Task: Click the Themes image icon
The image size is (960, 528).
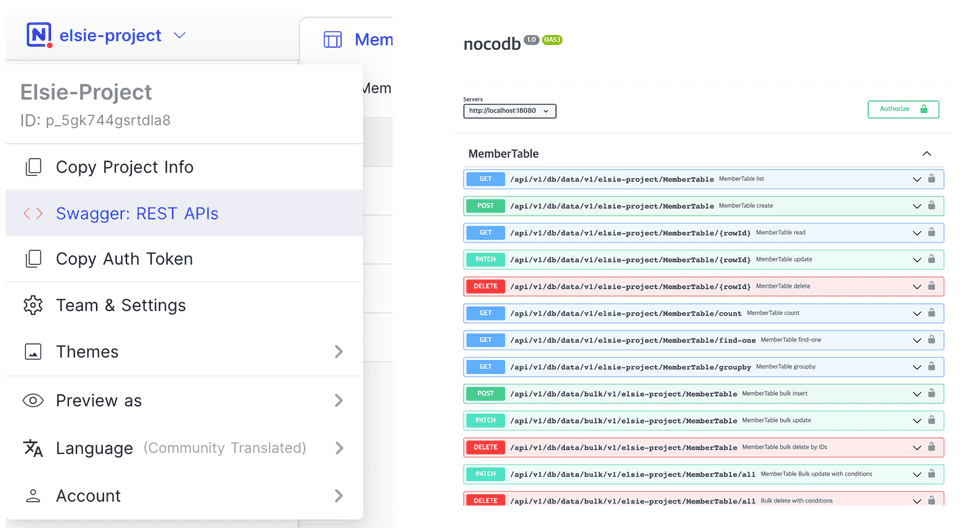Action: click(33, 352)
